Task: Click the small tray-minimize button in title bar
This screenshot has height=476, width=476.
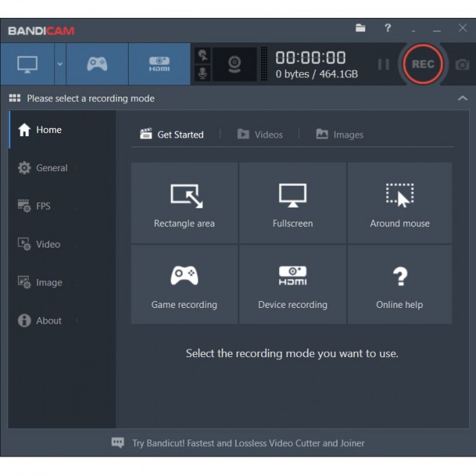Action: 414,30
